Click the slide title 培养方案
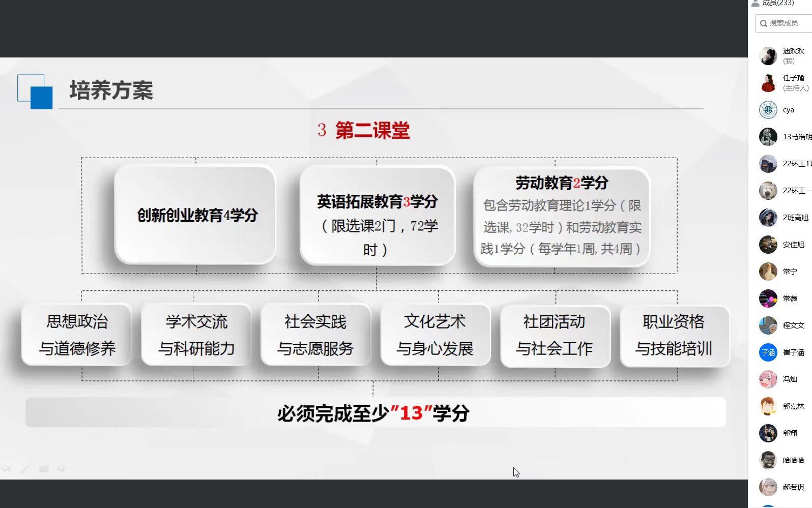This screenshot has height=508, width=812. click(111, 91)
